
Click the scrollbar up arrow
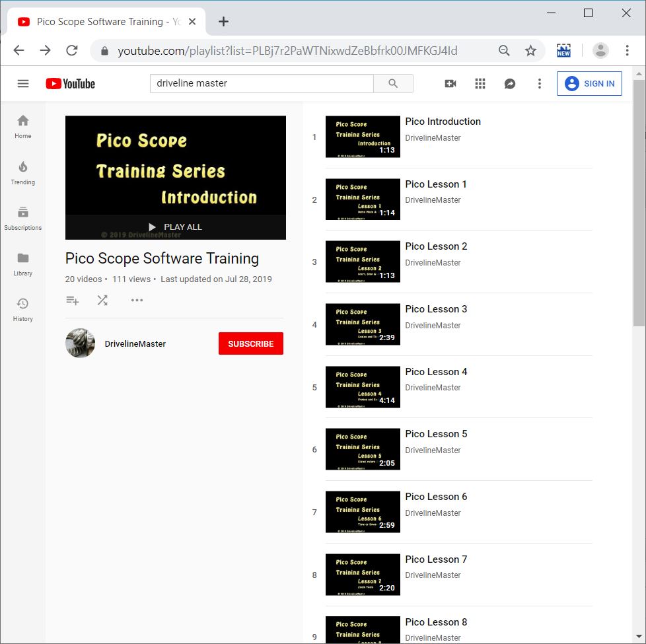click(x=639, y=74)
